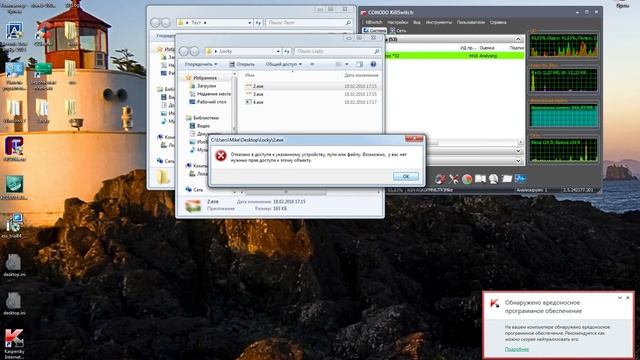Click the multicolor round icon in KillSwitch toolbar
Screen dimensions: 640x360
click(467, 179)
